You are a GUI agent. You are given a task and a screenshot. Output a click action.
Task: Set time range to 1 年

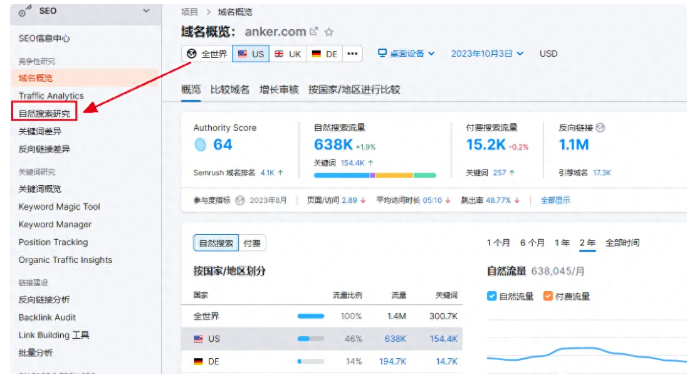(x=562, y=243)
